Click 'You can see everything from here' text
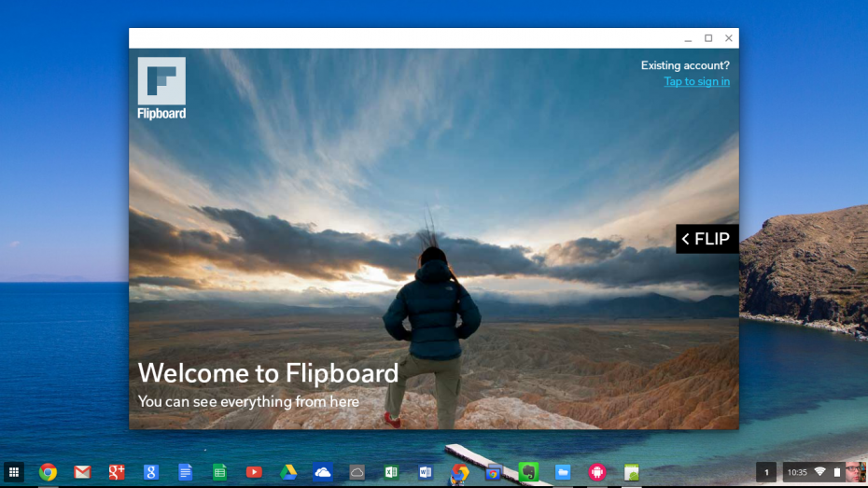 [x=248, y=401]
